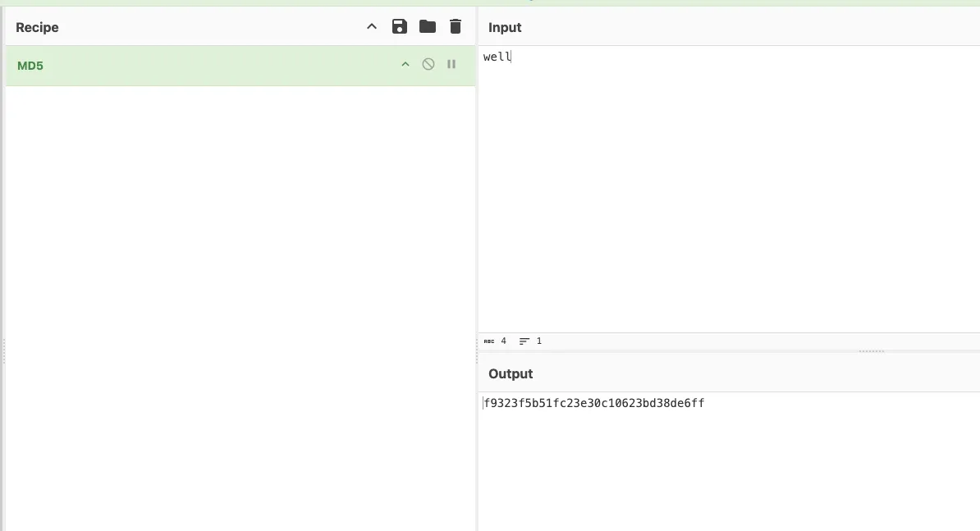
Task: Clear the recipe with the trash icon
Action: tap(456, 27)
